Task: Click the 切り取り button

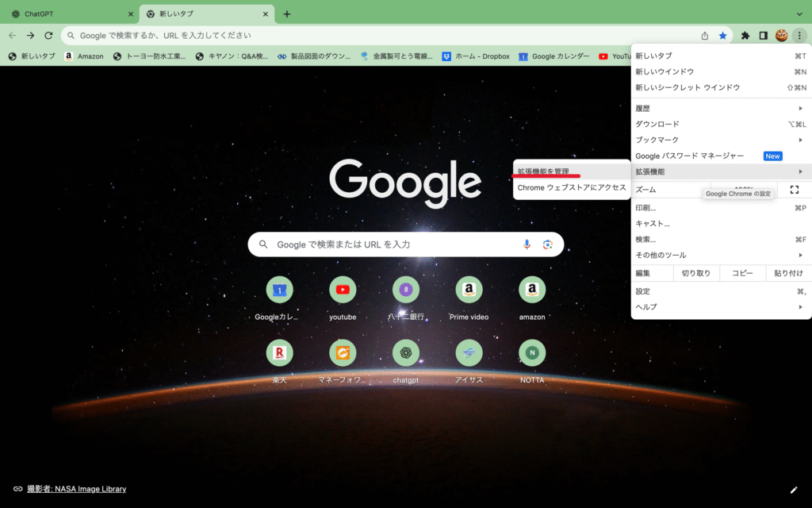Action: (696, 273)
